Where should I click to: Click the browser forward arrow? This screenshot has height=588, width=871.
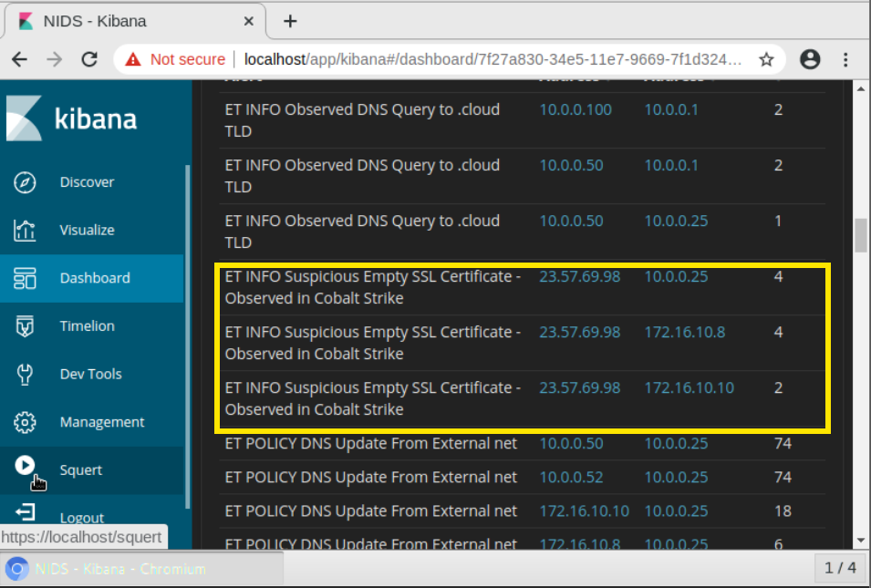point(55,59)
